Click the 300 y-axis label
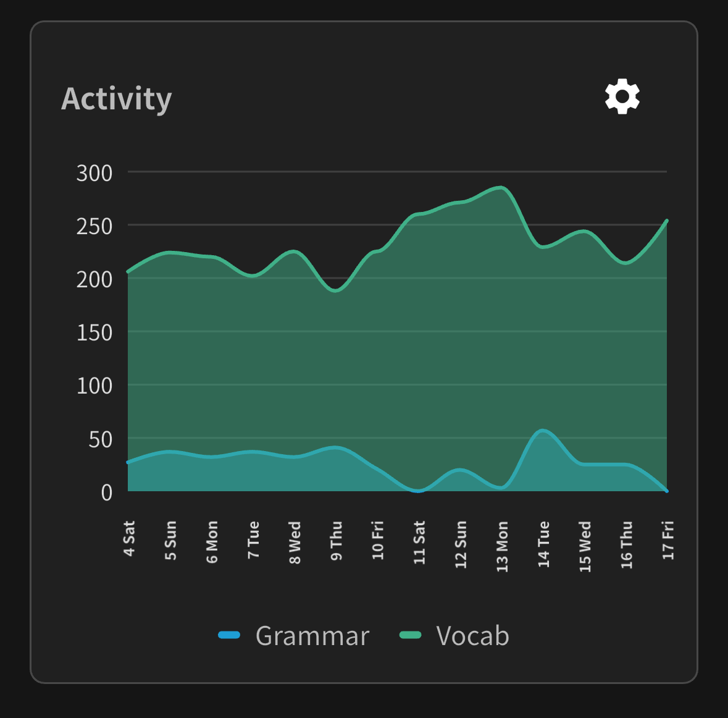 [94, 173]
